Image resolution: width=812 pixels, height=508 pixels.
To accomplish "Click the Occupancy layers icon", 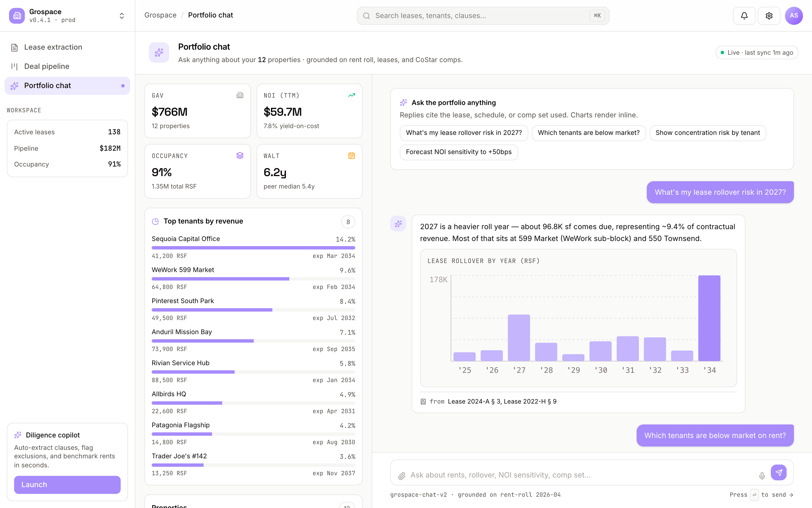I will coord(240,156).
